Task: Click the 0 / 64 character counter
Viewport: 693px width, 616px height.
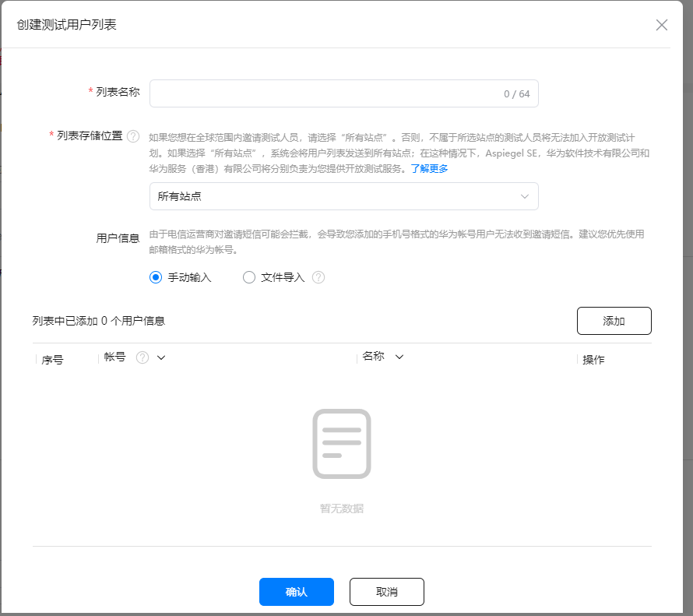Action: pyautogui.click(x=517, y=93)
